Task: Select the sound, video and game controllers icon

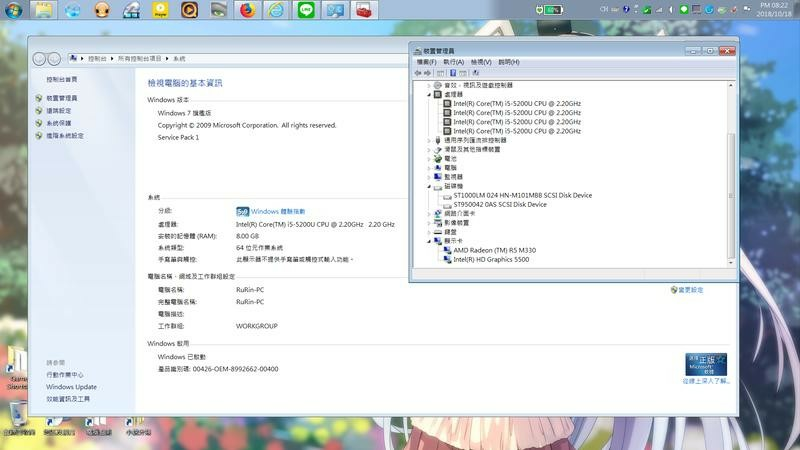Action: (438, 85)
